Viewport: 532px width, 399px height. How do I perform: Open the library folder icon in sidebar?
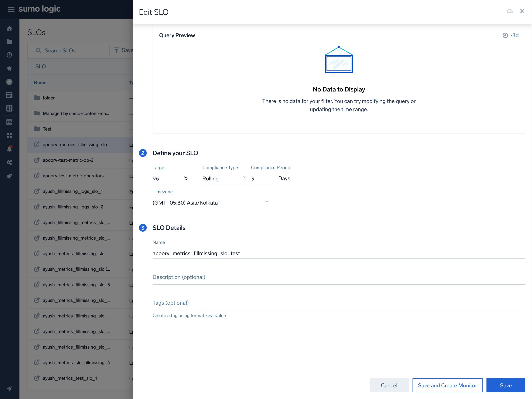point(10,41)
